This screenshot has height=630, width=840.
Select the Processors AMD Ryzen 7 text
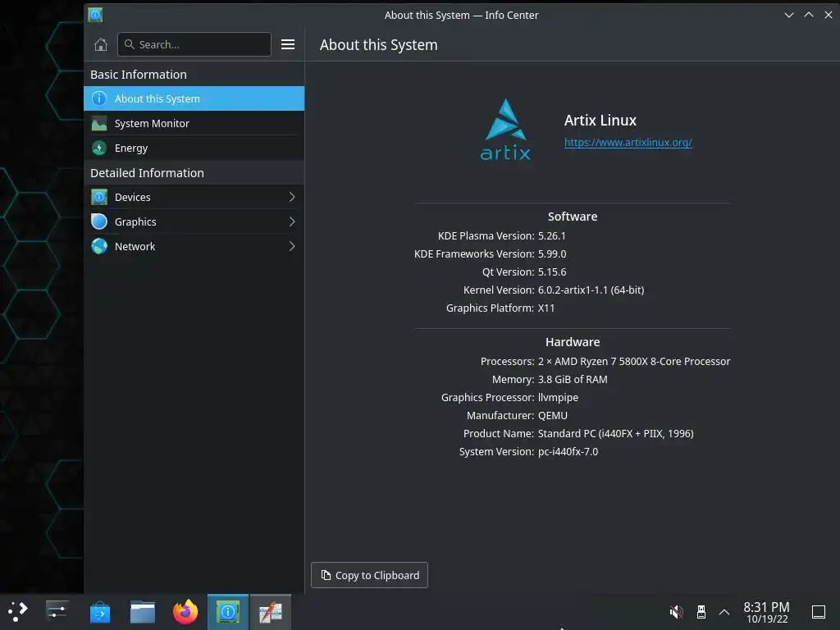pos(634,361)
